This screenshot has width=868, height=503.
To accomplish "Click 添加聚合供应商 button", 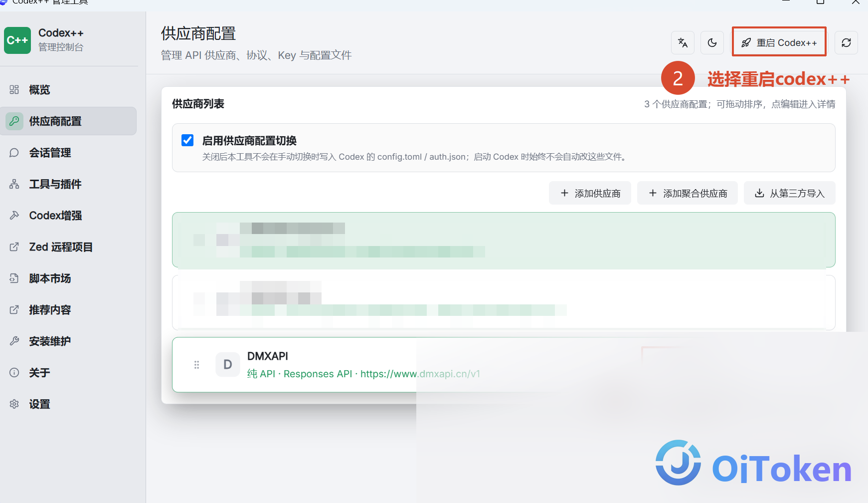I will (688, 193).
